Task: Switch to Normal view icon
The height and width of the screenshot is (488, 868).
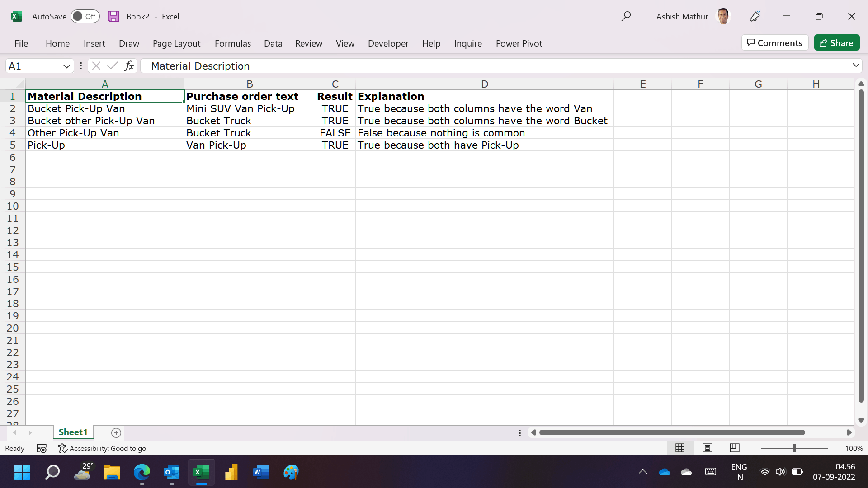Action: click(x=680, y=448)
